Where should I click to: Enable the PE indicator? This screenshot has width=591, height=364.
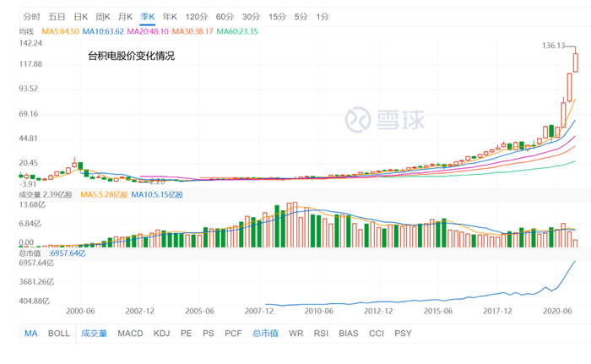click(x=187, y=334)
